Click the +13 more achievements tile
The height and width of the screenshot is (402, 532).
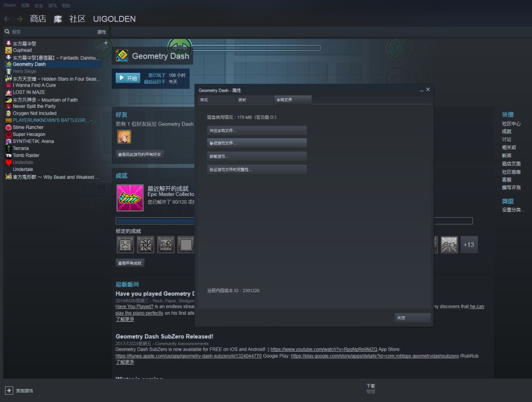coord(469,244)
